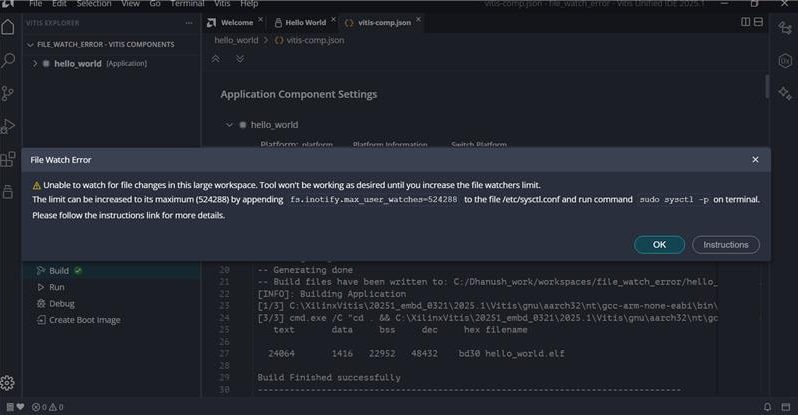Select Create Boot Image in flow panel

coord(84,320)
